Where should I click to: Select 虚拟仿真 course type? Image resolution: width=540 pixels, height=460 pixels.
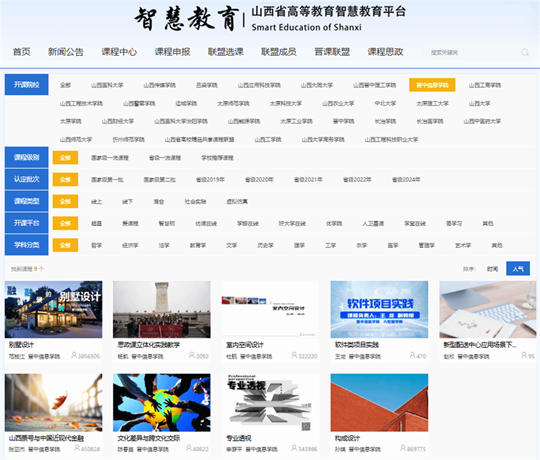tap(237, 201)
